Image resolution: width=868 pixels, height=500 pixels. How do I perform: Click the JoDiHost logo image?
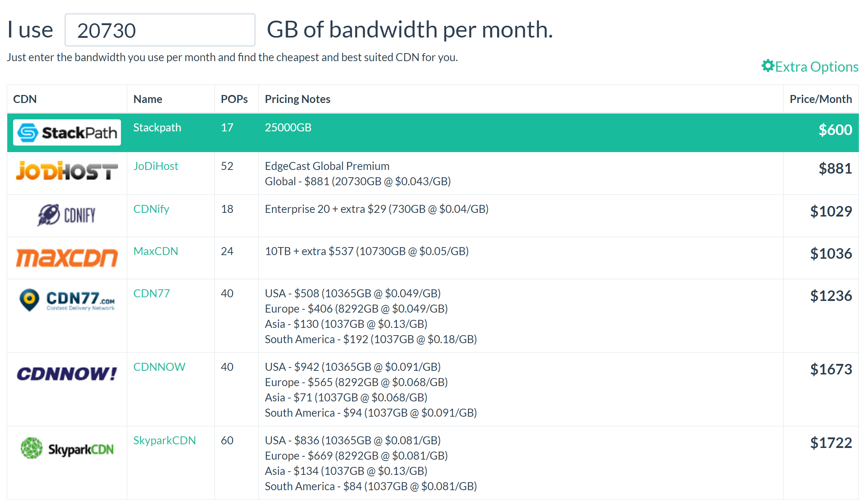(67, 171)
